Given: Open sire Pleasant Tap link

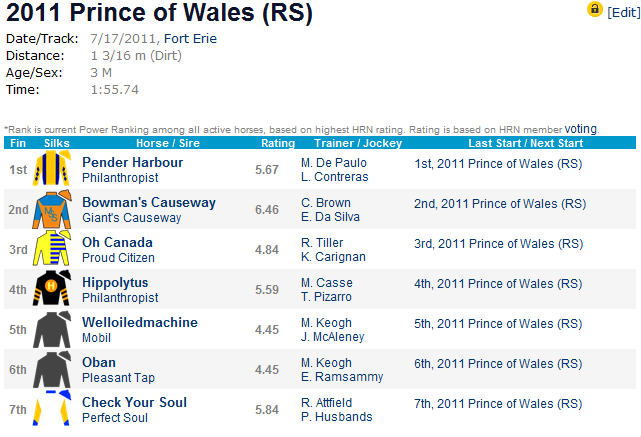Looking at the screenshot, I should [119, 378].
